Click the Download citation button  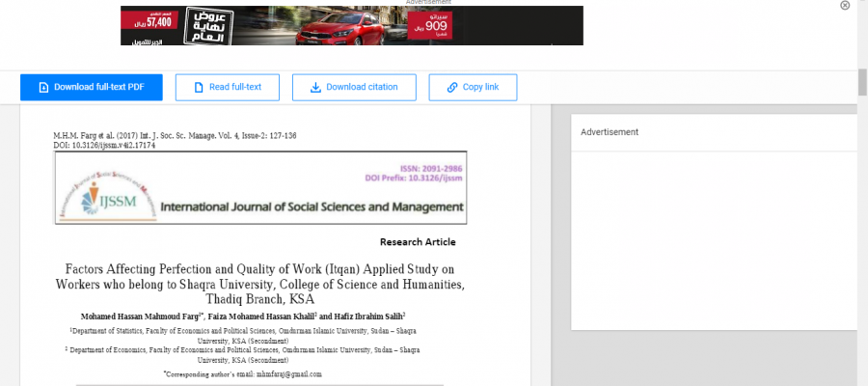pos(354,88)
